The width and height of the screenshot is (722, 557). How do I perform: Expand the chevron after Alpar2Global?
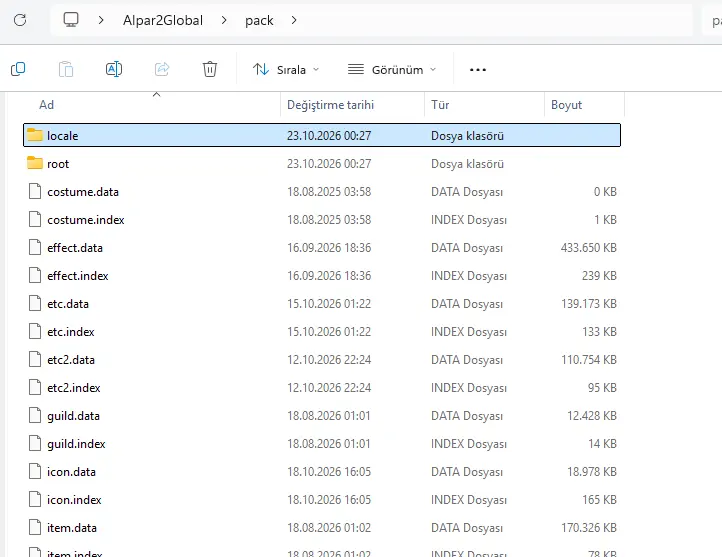224,20
